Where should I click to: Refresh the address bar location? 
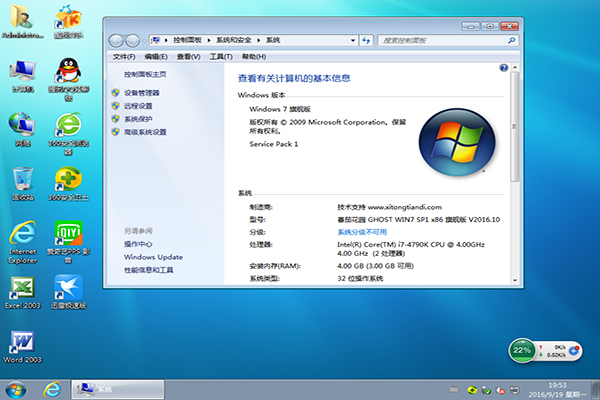pyautogui.click(x=366, y=40)
